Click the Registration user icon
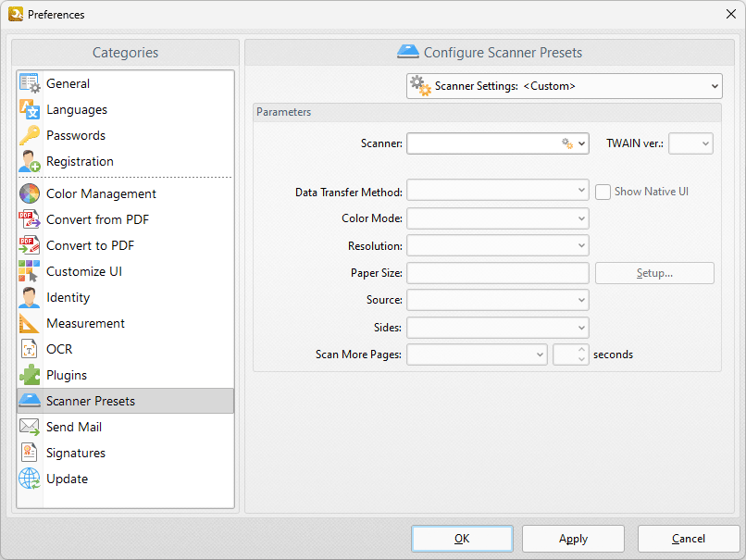746x560 pixels. pyautogui.click(x=30, y=161)
